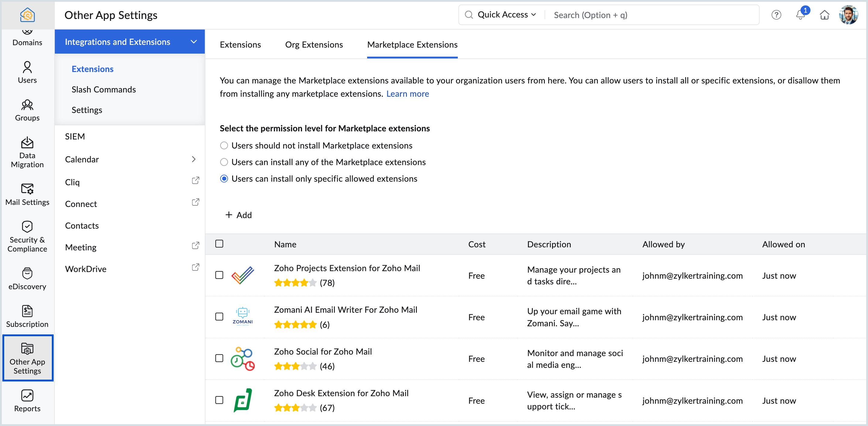
Task: Open Zoho Social for Zoho Mail name
Action: pyautogui.click(x=323, y=351)
